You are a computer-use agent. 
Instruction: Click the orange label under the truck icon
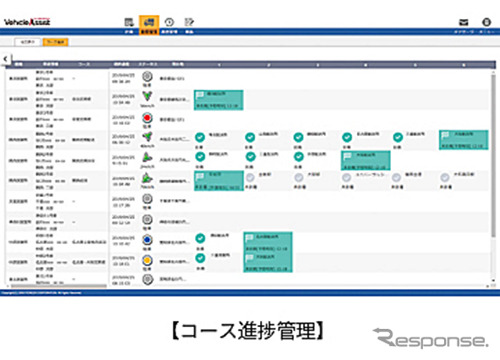pos(149,32)
